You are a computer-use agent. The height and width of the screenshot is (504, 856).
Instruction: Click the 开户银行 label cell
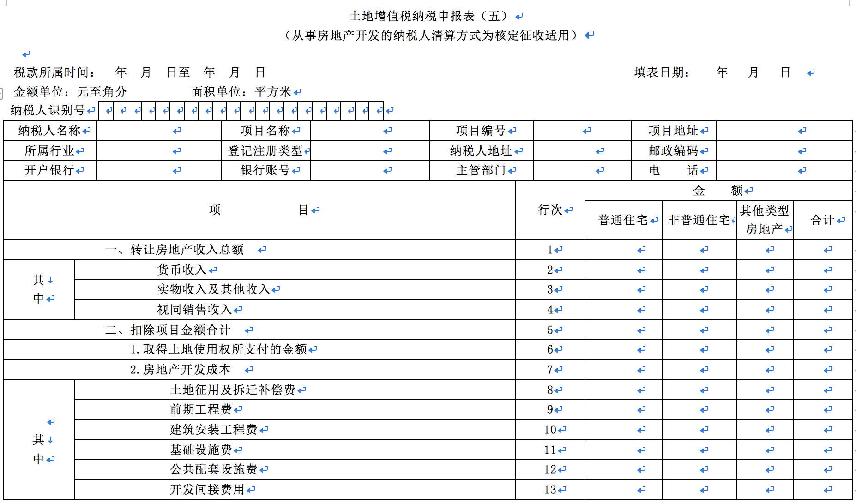(x=50, y=170)
